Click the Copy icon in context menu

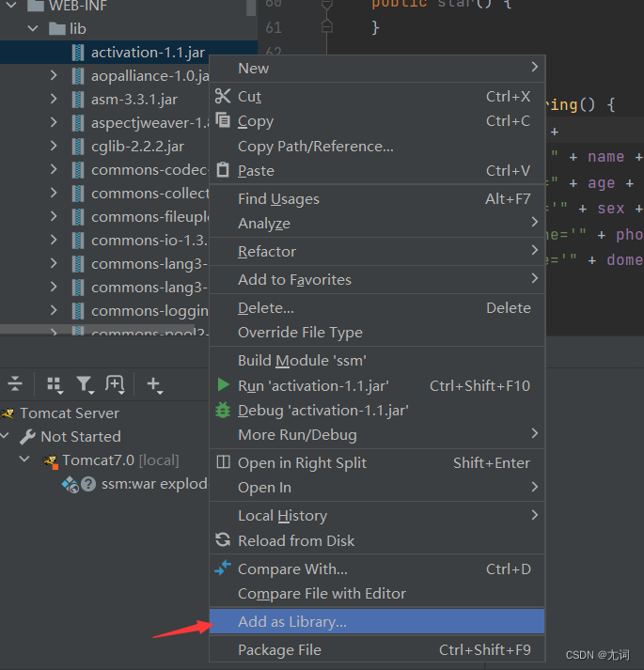pos(223,120)
